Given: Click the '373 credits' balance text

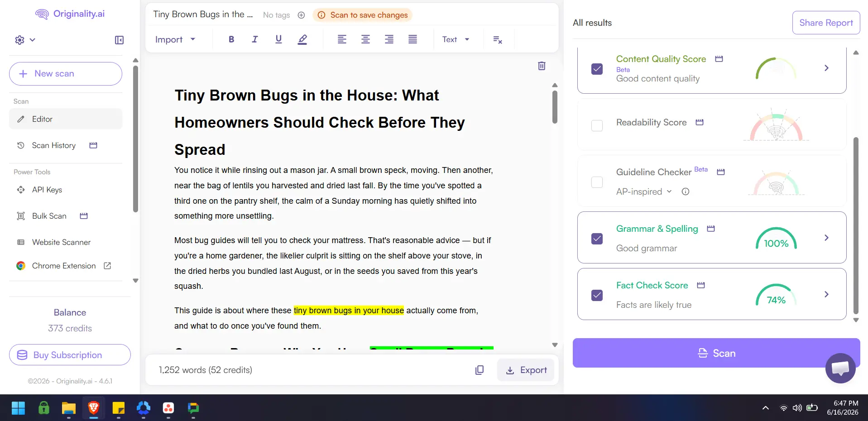Looking at the screenshot, I should (x=70, y=328).
